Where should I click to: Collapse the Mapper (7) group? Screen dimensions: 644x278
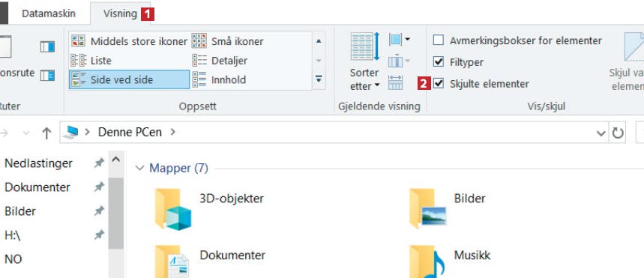[x=140, y=168]
